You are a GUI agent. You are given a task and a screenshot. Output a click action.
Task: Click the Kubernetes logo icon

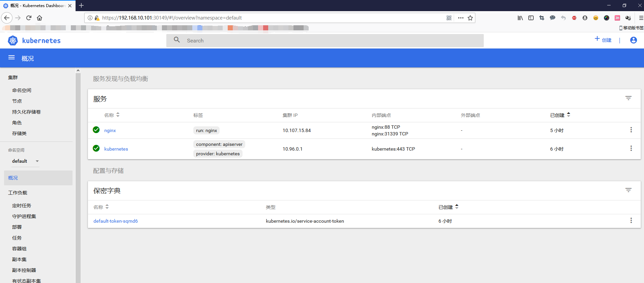(13, 40)
